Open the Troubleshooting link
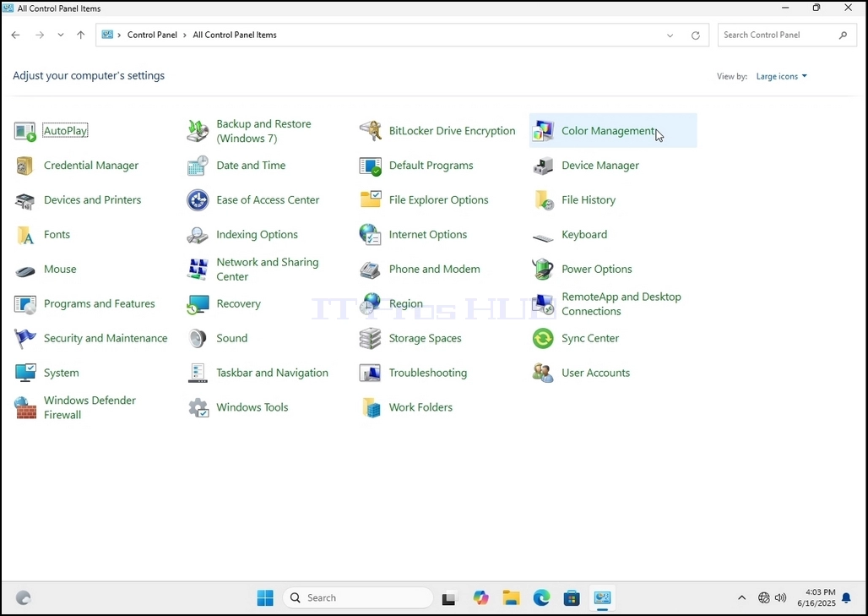This screenshot has height=616, width=868. coord(428,373)
